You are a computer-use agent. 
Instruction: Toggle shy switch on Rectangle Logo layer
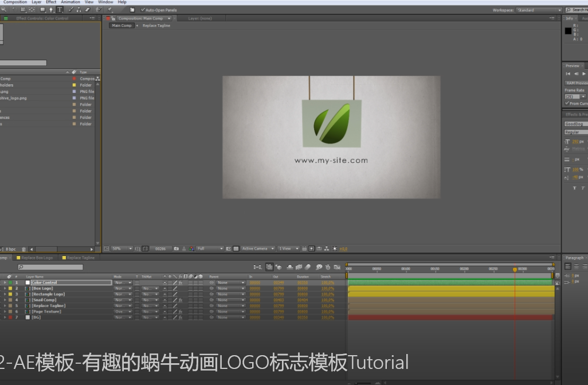(x=164, y=294)
